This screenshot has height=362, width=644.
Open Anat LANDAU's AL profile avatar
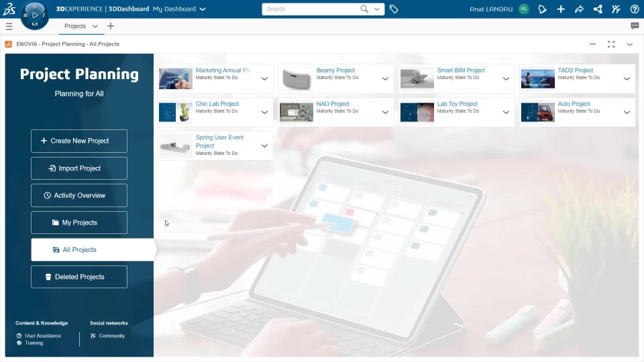pos(524,9)
